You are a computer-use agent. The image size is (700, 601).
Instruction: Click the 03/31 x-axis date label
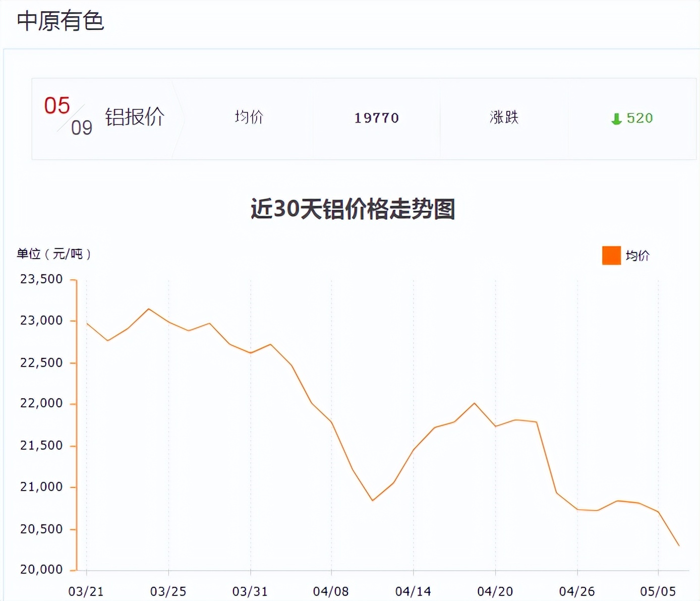(250, 591)
